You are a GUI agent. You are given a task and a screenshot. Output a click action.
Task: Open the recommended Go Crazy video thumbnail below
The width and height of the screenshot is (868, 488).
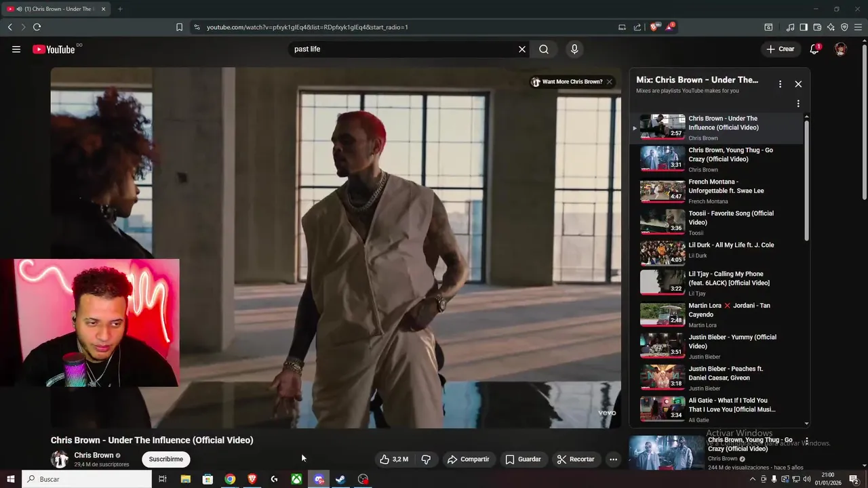tap(666, 453)
